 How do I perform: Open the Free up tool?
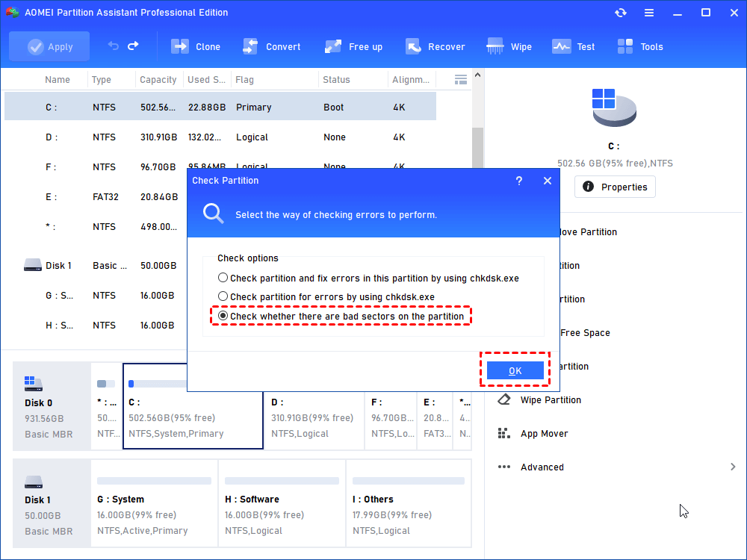353,46
